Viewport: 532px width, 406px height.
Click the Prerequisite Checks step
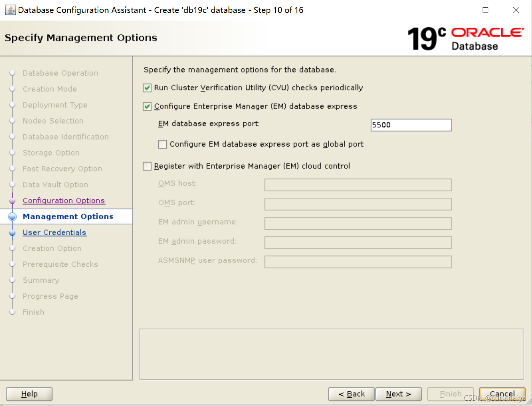60,264
